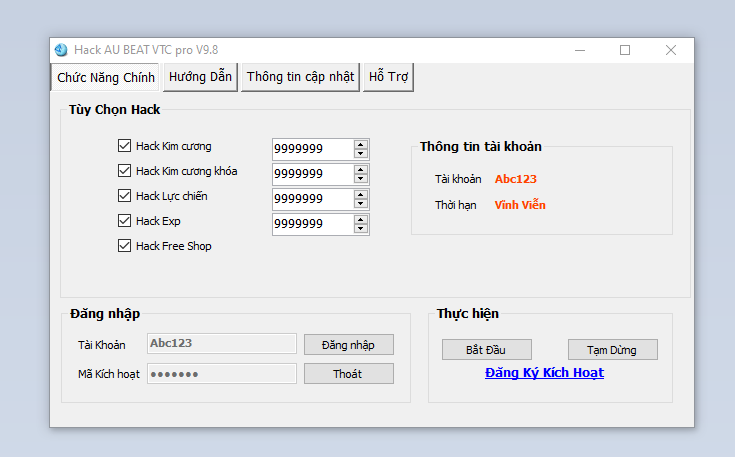
Task: Toggle the Hack Exp checkbox
Action: pos(125,221)
